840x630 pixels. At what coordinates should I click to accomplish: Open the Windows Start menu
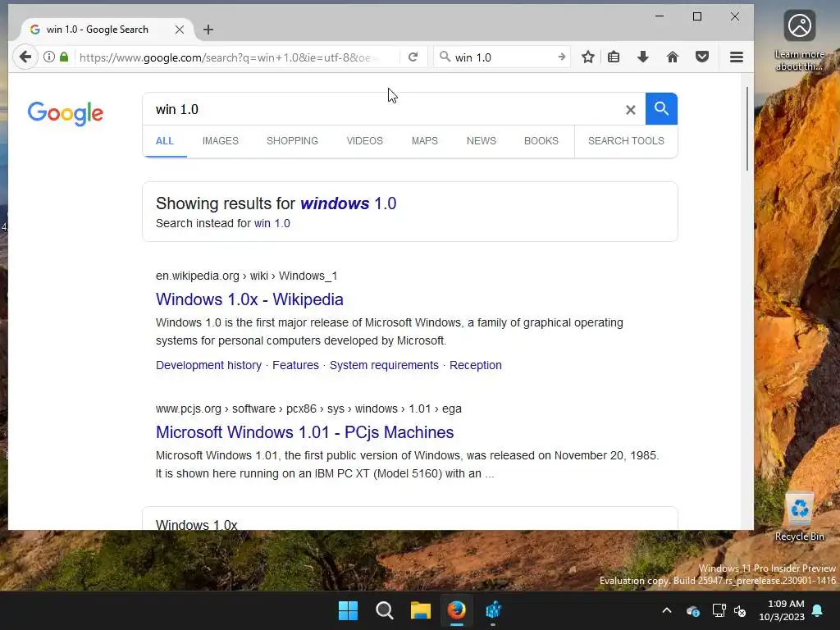348,610
